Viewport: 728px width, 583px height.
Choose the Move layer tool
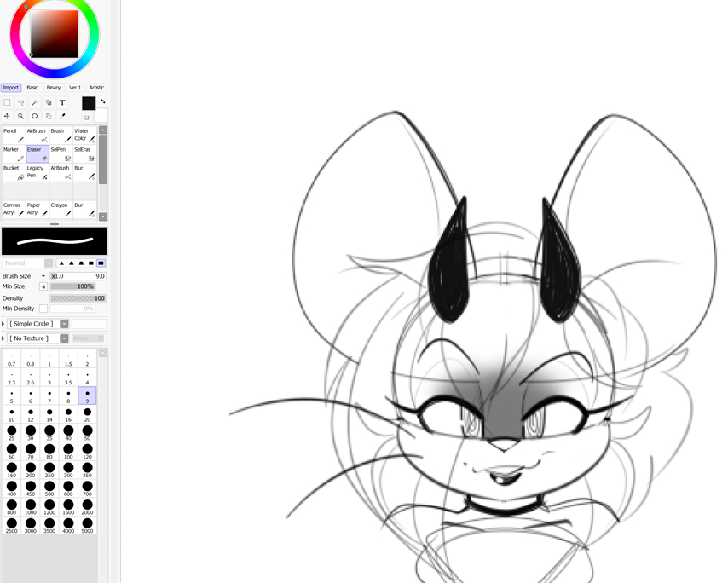7,116
